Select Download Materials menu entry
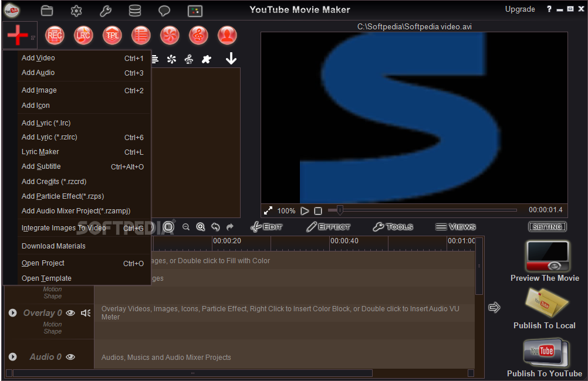Screen dimensions: 588x381 coord(84,246)
